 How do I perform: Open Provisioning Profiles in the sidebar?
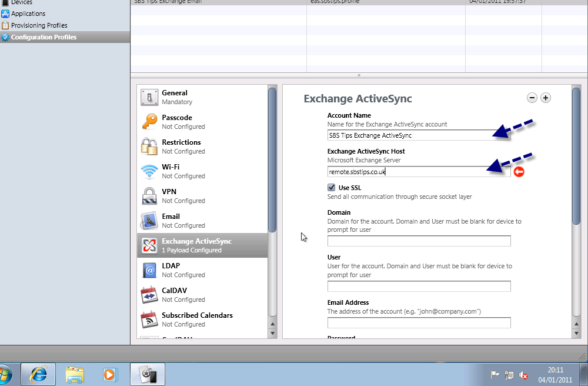coord(39,25)
